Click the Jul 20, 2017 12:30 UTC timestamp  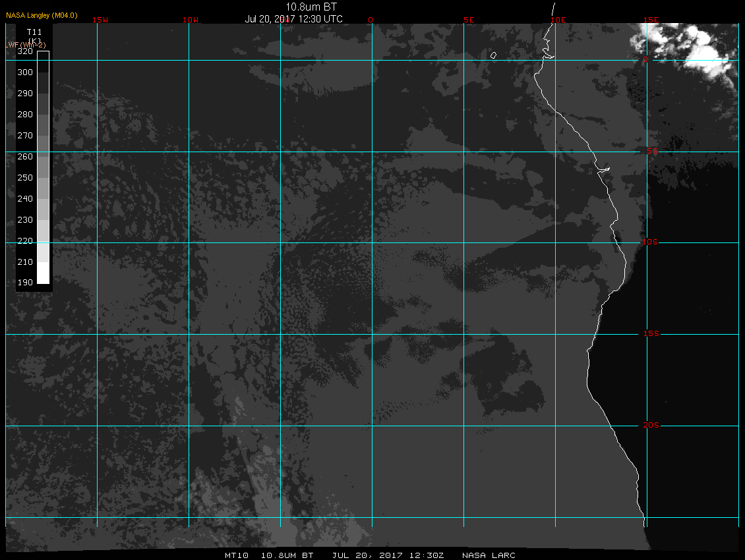pos(293,19)
